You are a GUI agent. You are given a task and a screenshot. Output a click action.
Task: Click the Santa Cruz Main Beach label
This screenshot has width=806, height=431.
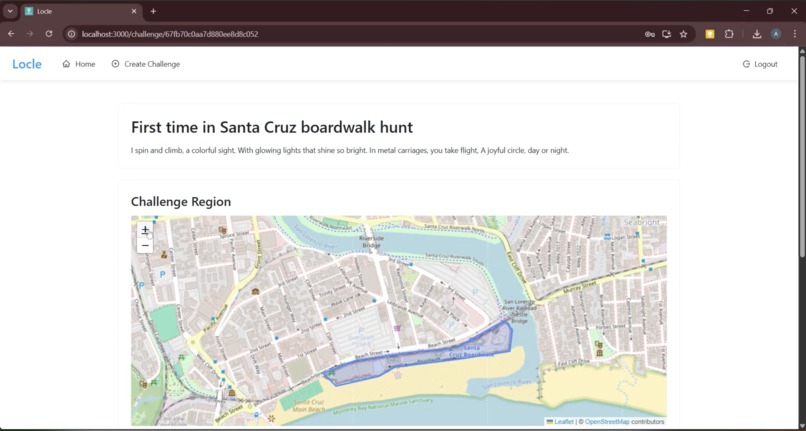[309, 405]
